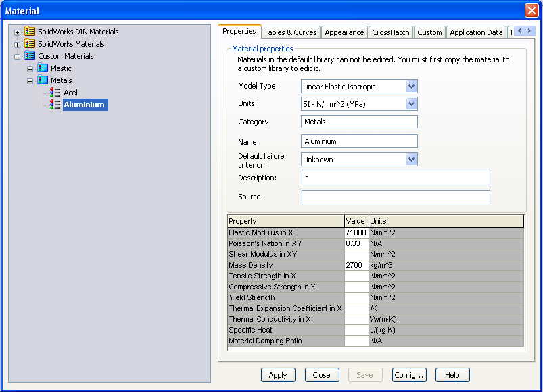Open the Appearance tab

344,32
